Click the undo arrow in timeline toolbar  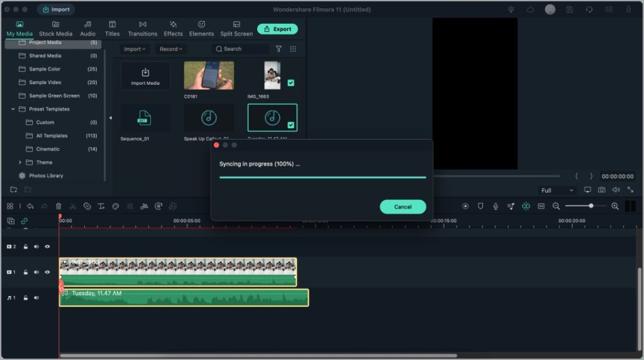pyautogui.click(x=30, y=206)
